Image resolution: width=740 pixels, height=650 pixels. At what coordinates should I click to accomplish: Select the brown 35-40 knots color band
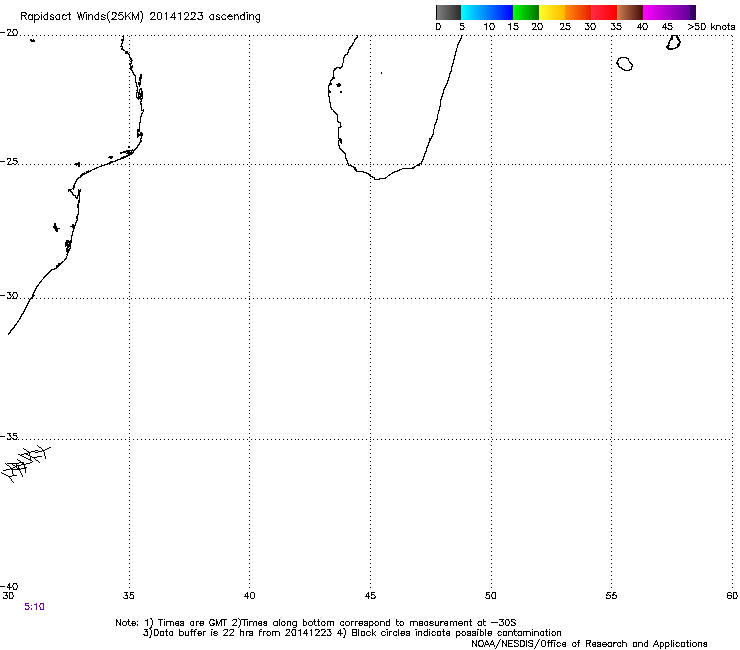(630, 12)
